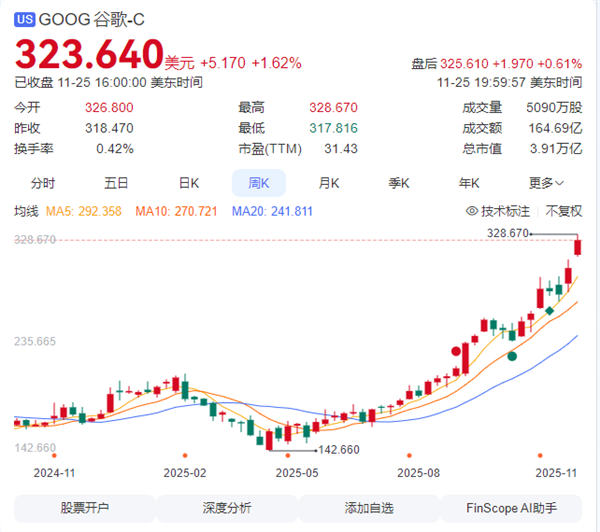The height and width of the screenshot is (532, 600).
Task: Select the 年K yearly chart tab
Action: (x=469, y=183)
